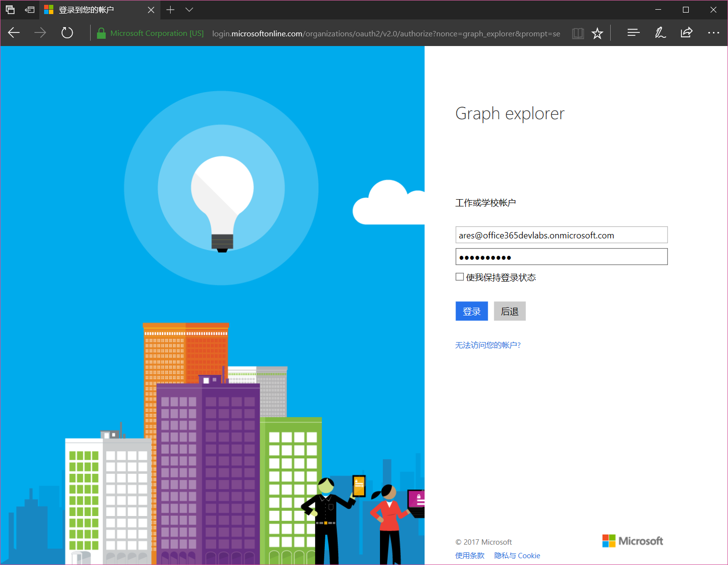Screen dimensions: 728x565
Task: Click the Share icon
Action: [686, 33]
